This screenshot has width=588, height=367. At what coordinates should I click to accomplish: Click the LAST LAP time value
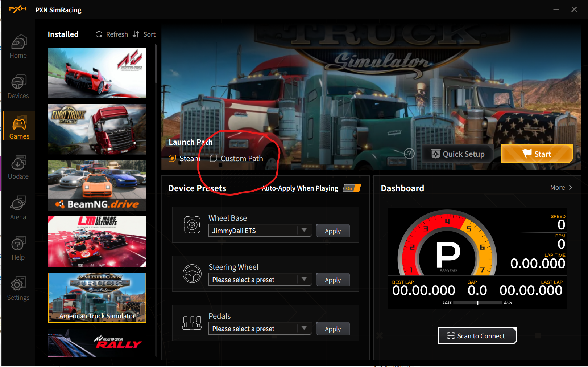click(x=531, y=290)
